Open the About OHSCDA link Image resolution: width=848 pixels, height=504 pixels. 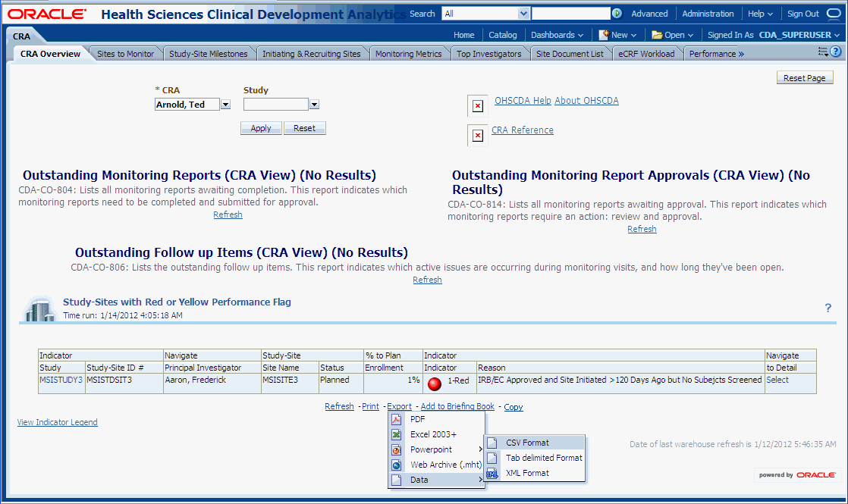pos(586,101)
